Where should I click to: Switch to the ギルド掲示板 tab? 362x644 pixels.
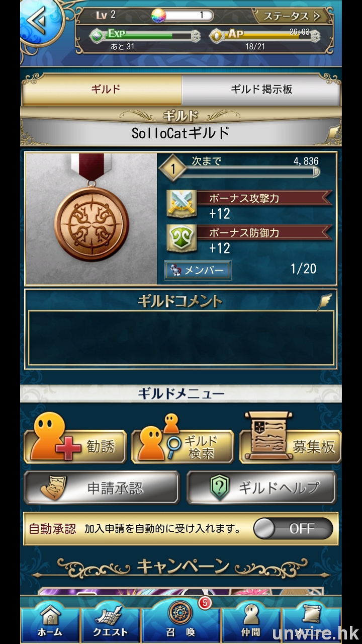point(261,90)
